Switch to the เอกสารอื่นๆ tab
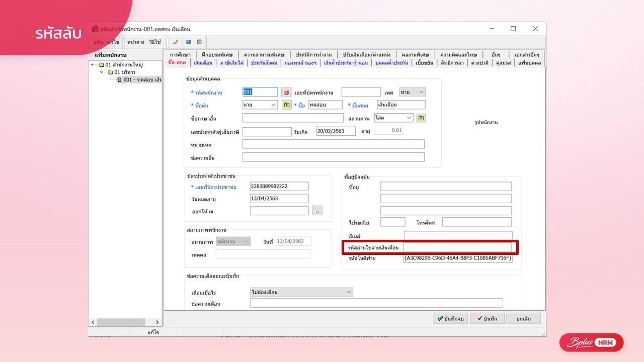This screenshot has width=644, height=362. click(527, 54)
